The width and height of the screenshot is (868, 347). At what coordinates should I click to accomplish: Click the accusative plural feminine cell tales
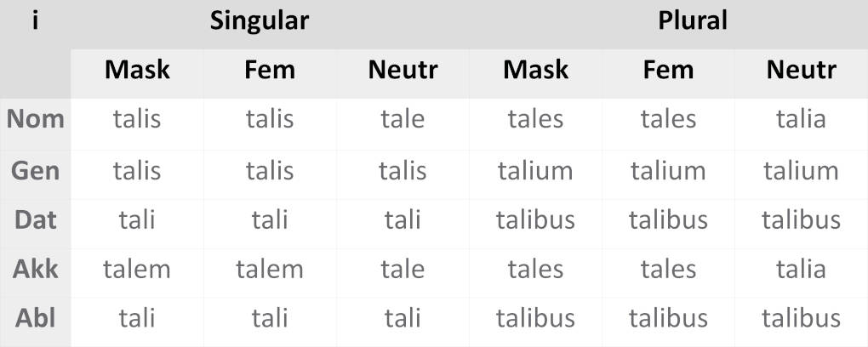click(668, 270)
